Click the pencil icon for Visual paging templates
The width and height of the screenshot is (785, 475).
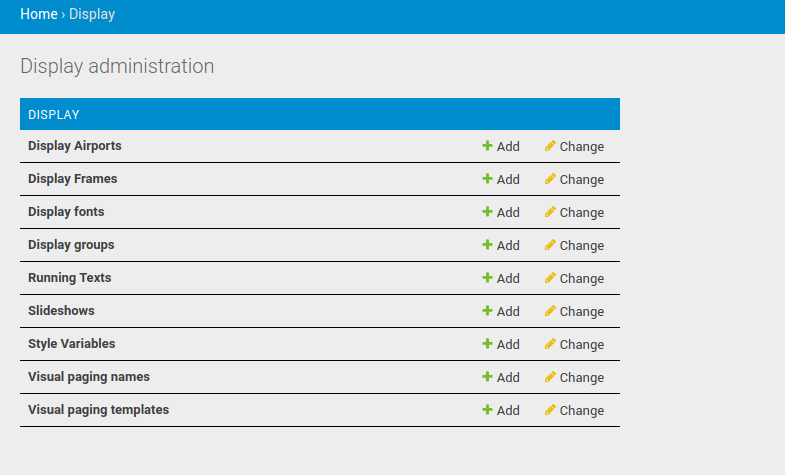pos(550,410)
